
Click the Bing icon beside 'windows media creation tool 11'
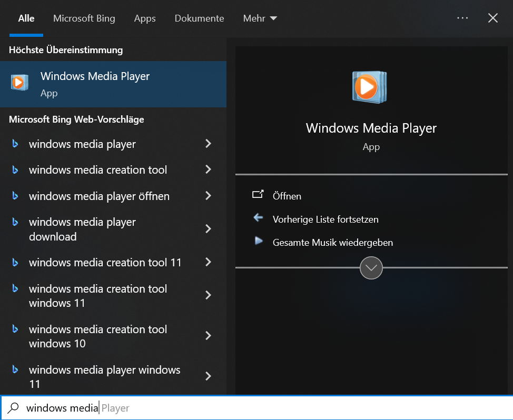(x=15, y=262)
